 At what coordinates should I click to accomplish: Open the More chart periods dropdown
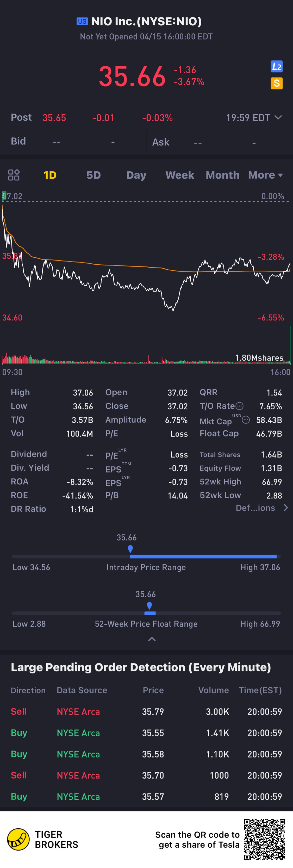pyautogui.click(x=265, y=175)
